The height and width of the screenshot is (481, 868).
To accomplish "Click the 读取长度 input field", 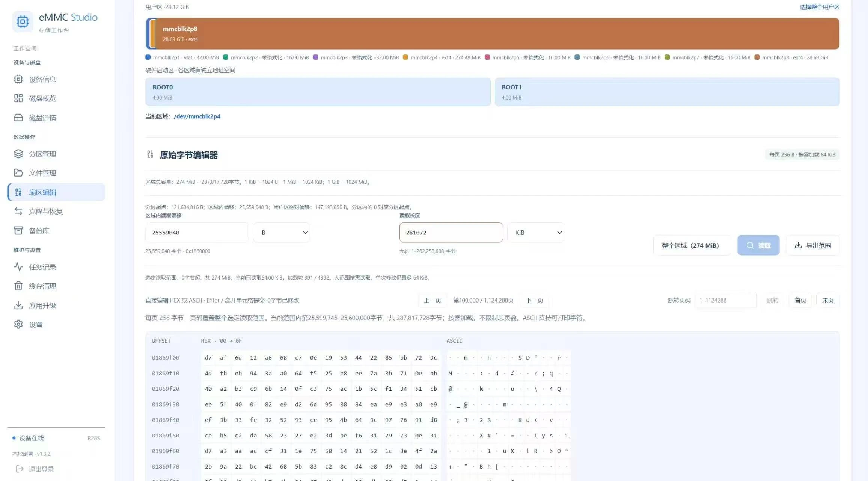I will click(x=451, y=233).
